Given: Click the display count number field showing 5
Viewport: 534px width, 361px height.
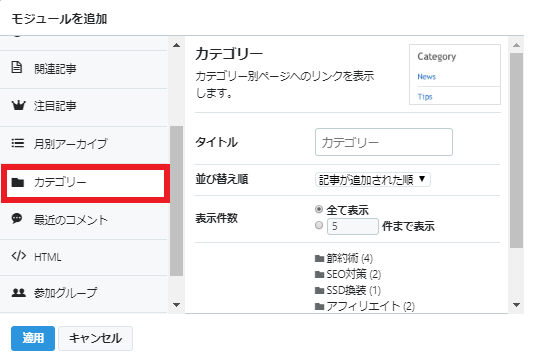Looking at the screenshot, I should point(352,226).
